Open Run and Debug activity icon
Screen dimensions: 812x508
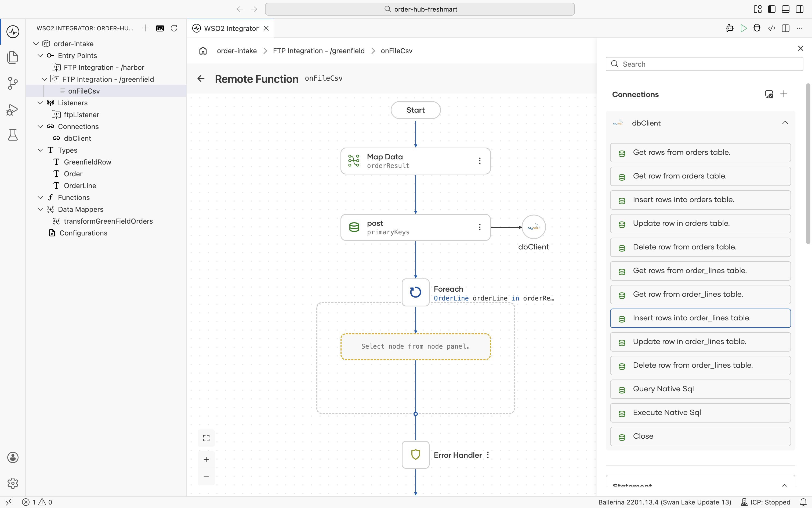[13, 110]
